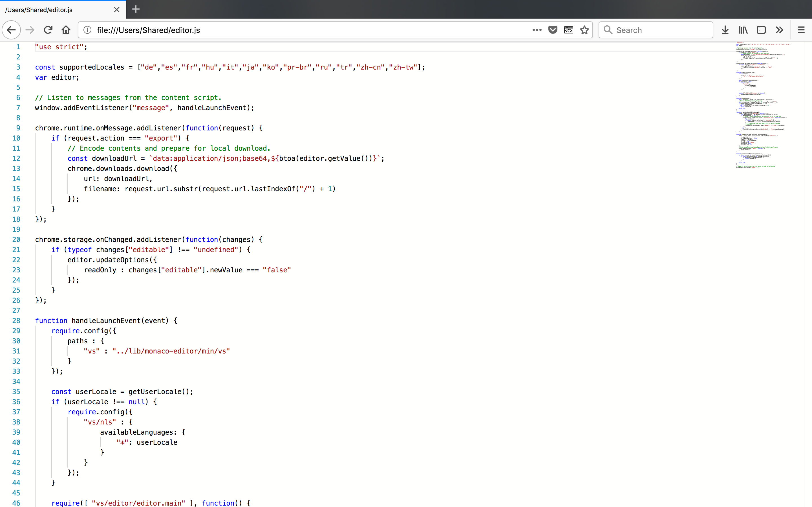The image size is (812, 507).
Task: Open the downloads panel
Action: (725, 30)
